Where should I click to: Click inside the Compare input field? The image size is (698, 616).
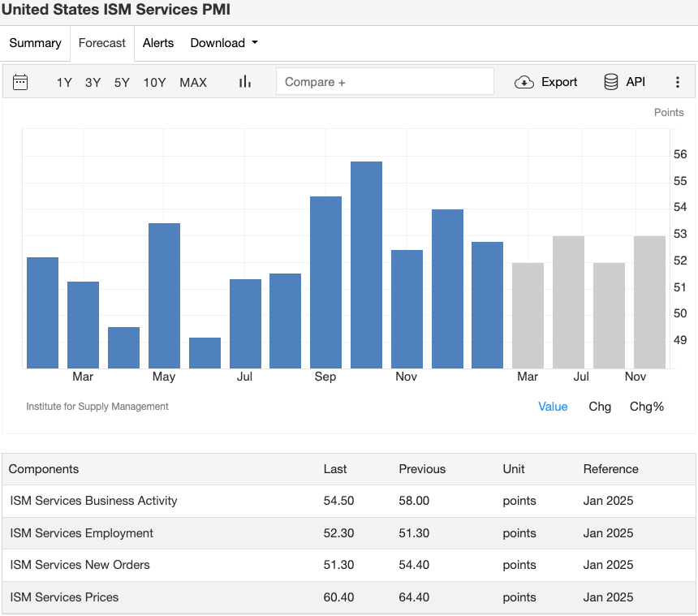tap(385, 82)
